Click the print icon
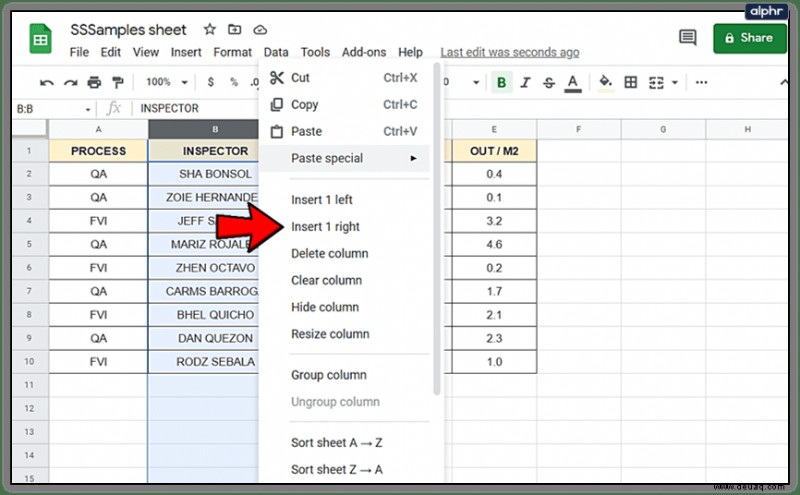The image size is (800, 495). (94, 82)
